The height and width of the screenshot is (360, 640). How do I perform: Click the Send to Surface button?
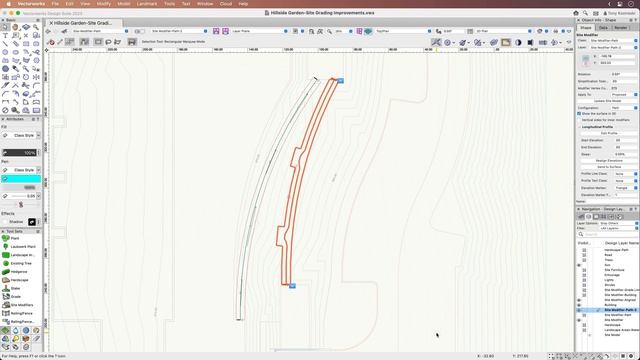(x=609, y=167)
